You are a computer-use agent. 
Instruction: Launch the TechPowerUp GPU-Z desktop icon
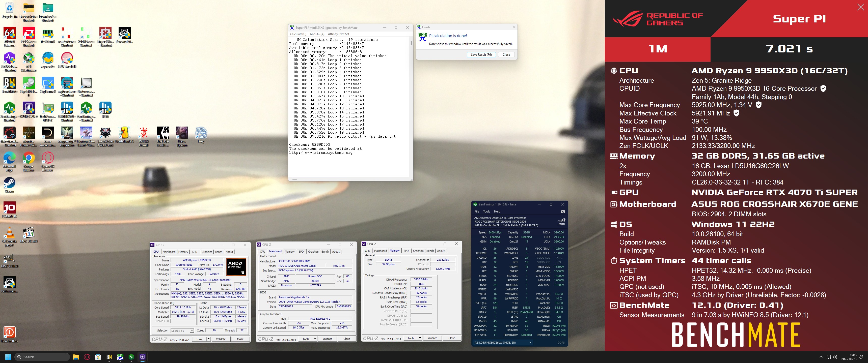pos(48,111)
